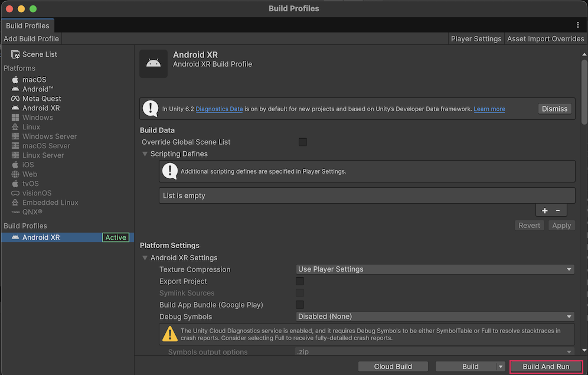Viewport: 588px width, 375px height.
Task: Open the Texture Compression dropdown
Action: click(x=435, y=269)
